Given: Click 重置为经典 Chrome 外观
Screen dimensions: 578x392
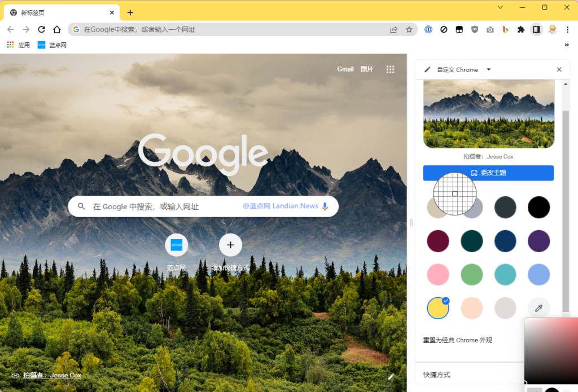Looking at the screenshot, I should pyautogui.click(x=457, y=340).
